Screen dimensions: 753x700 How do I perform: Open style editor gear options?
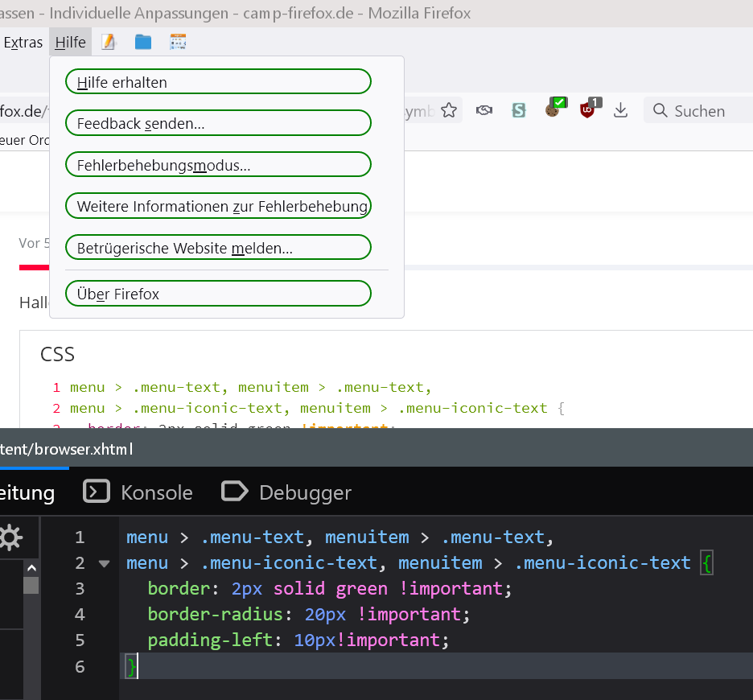[10, 537]
